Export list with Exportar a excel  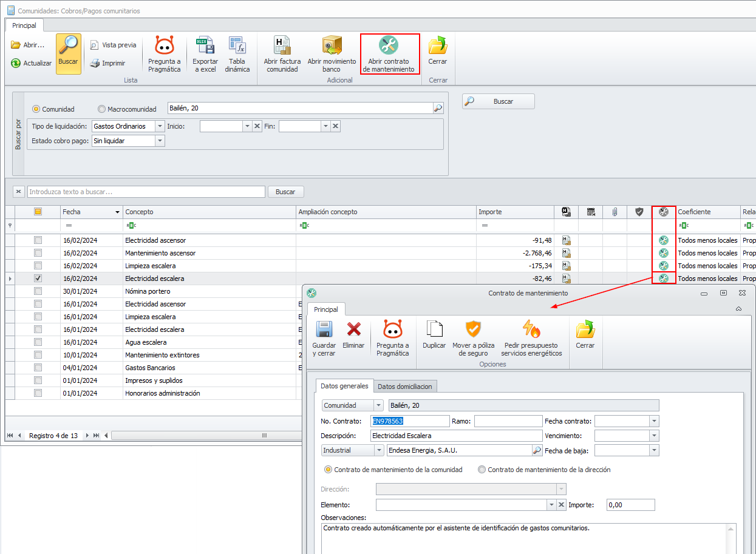(x=205, y=46)
